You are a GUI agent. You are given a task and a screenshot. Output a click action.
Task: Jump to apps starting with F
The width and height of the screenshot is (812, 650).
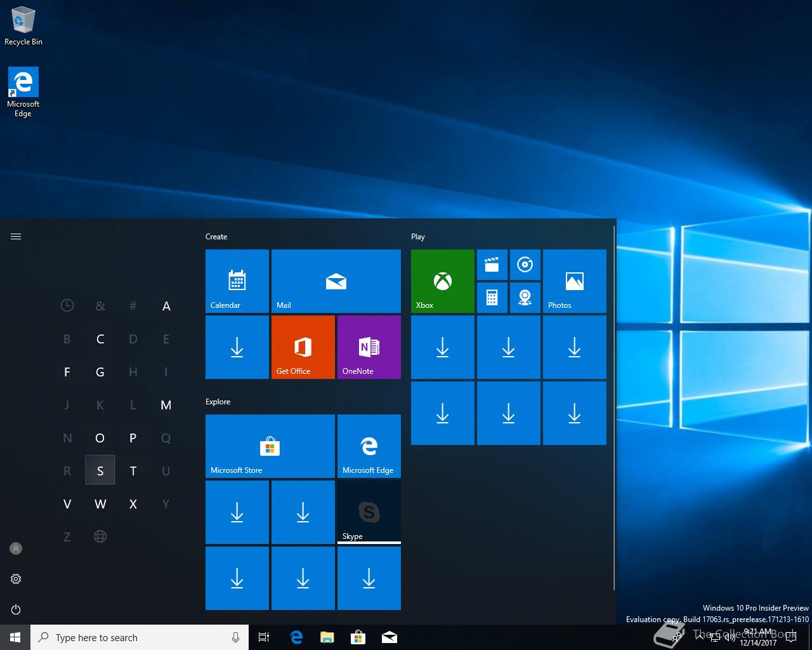(67, 372)
